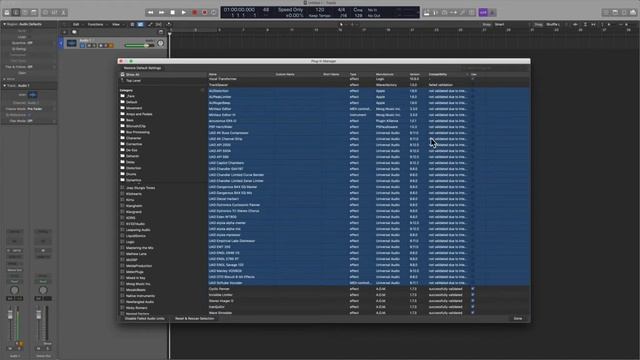Click the purple highlighted control bar button
This screenshot has height=360, width=640.
(483, 13)
